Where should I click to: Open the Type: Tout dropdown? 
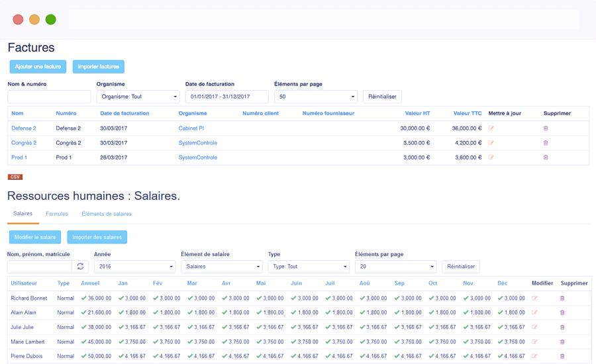click(308, 266)
